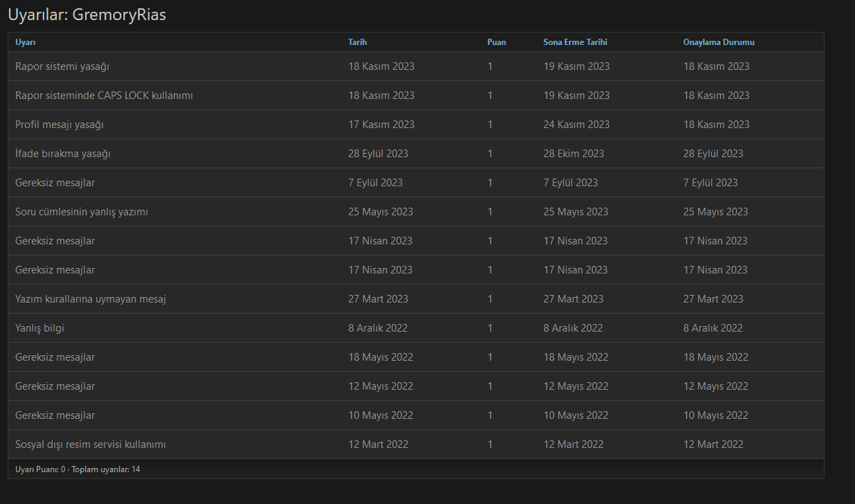Viewport: 855px width, 504px height.
Task: Open the Rapor sistemi yasağı warning
Action: tap(62, 66)
